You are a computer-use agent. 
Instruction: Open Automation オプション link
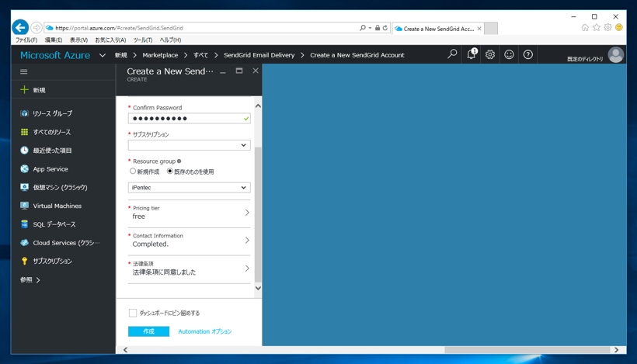coord(205,331)
